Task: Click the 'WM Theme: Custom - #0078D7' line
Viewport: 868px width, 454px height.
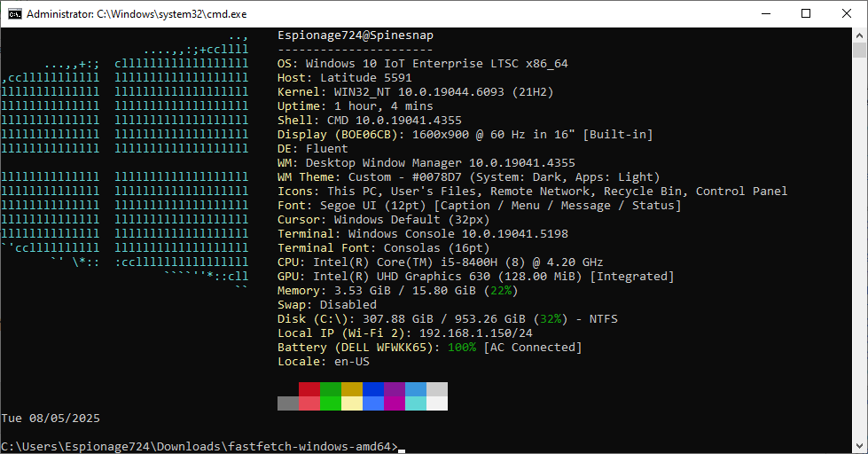Action: [469, 177]
